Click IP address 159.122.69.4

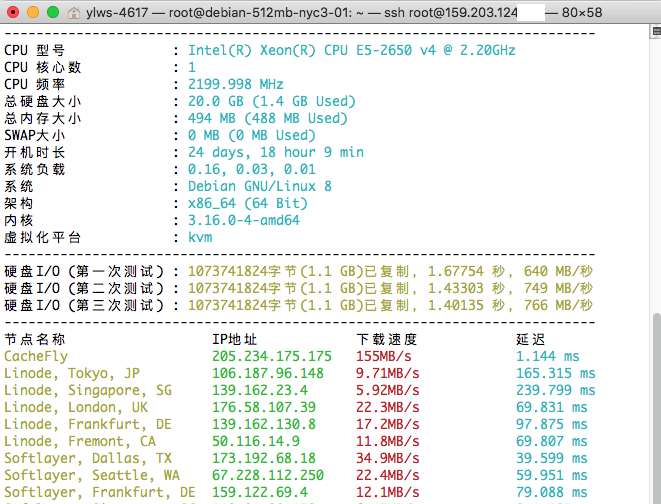tap(260, 492)
